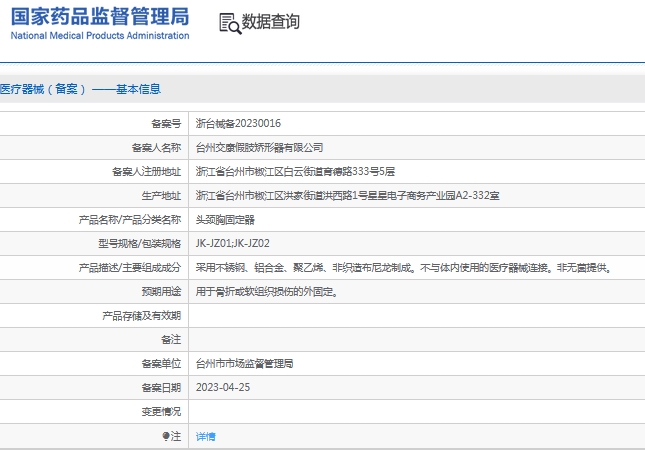The height and width of the screenshot is (456, 645).
Task: Select 台州市市场监督管理局 value
Action: coord(244,363)
